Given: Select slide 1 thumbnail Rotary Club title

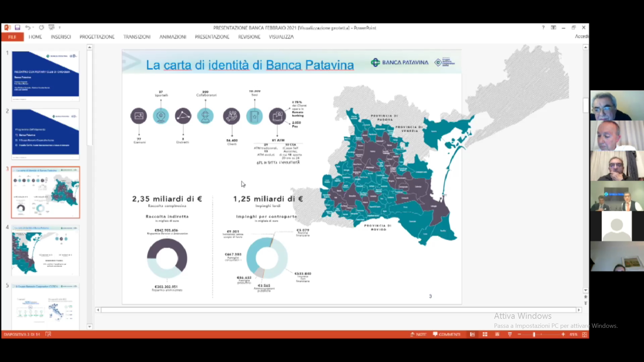Looking at the screenshot, I should [46, 76].
